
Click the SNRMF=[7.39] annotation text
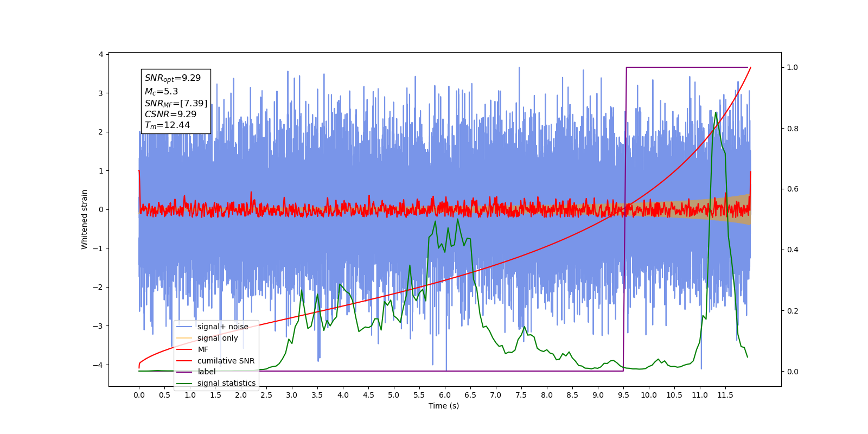176,103
